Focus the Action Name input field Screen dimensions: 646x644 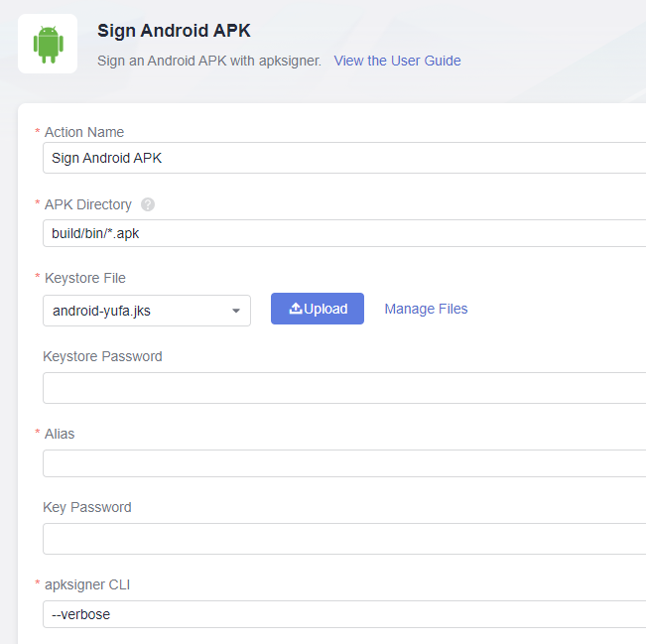[x=343, y=158]
